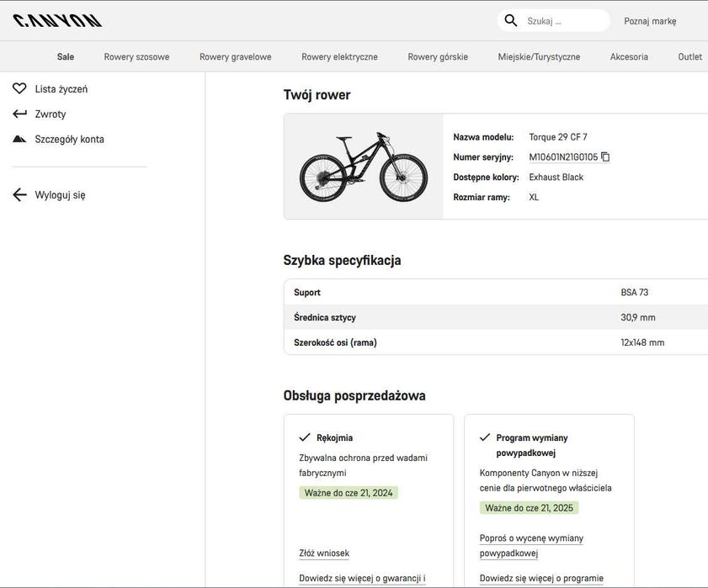Open the Sale menu
The height and width of the screenshot is (588, 708).
click(x=66, y=57)
